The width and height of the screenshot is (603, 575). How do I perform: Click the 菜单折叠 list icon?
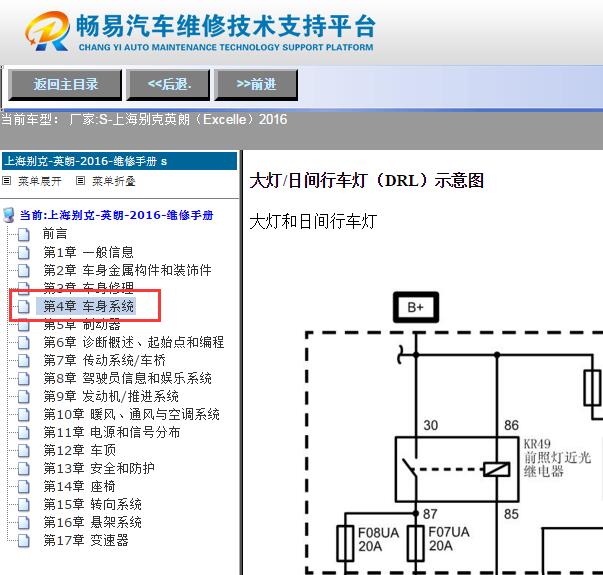(80, 180)
